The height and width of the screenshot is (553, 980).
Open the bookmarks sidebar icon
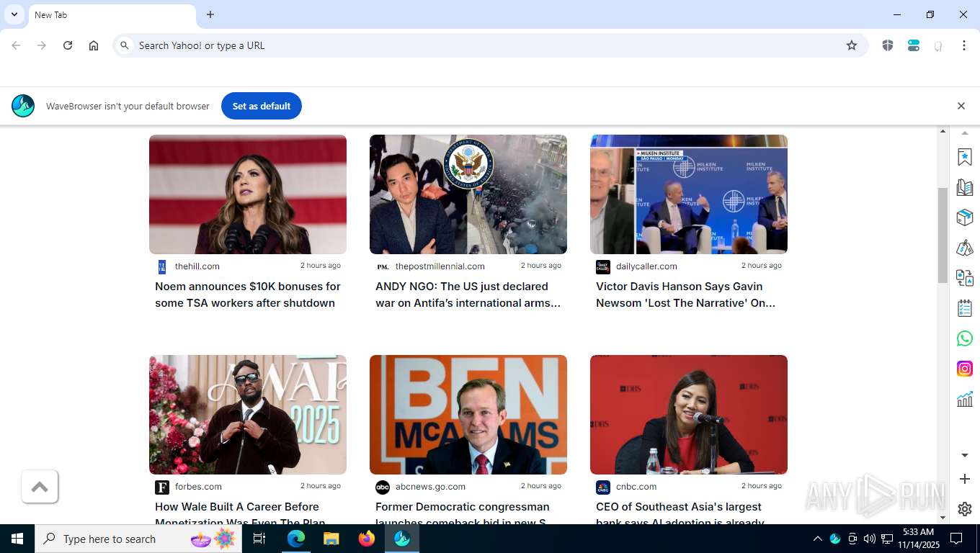[x=964, y=157]
